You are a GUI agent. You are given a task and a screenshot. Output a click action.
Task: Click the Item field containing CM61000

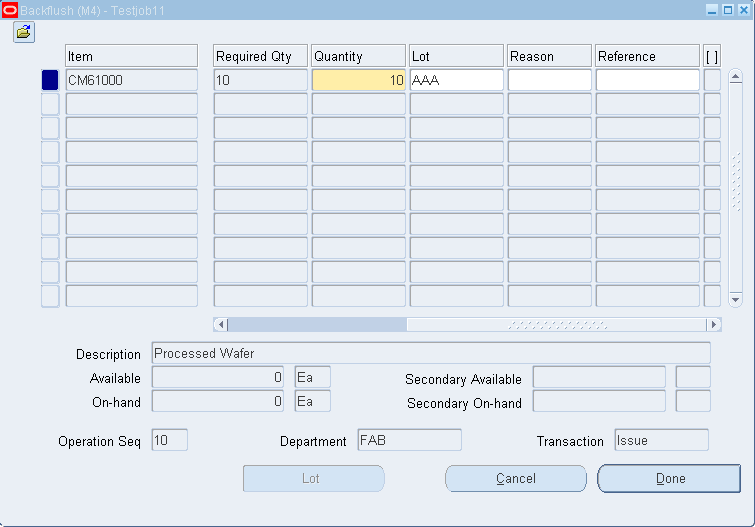point(131,80)
